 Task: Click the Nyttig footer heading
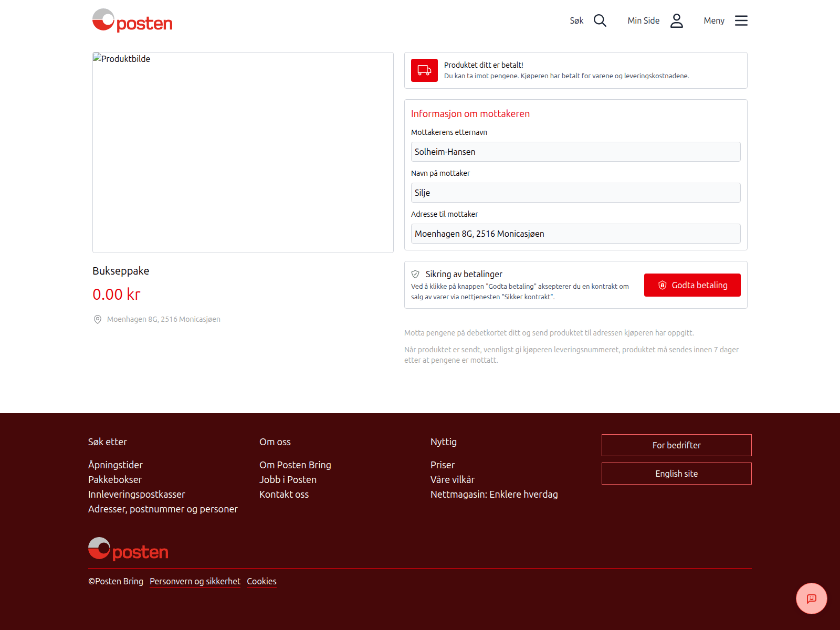click(x=444, y=442)
